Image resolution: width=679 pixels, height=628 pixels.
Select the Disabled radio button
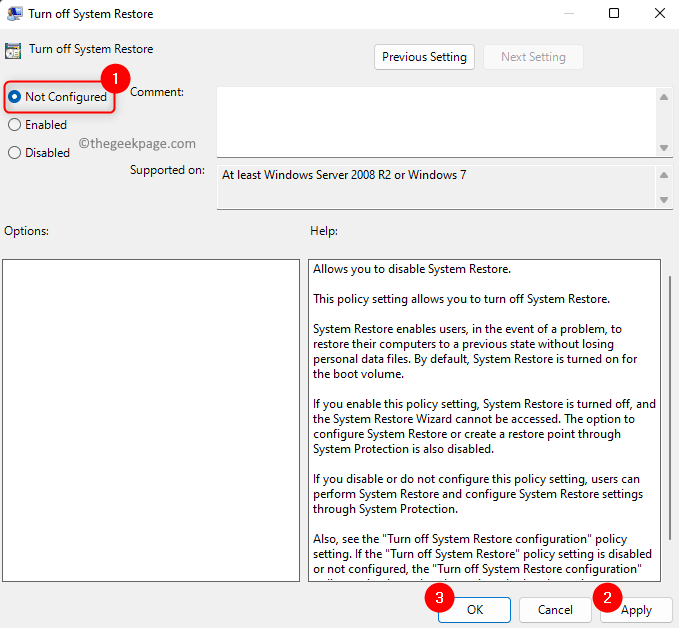[x=14, y=152]
